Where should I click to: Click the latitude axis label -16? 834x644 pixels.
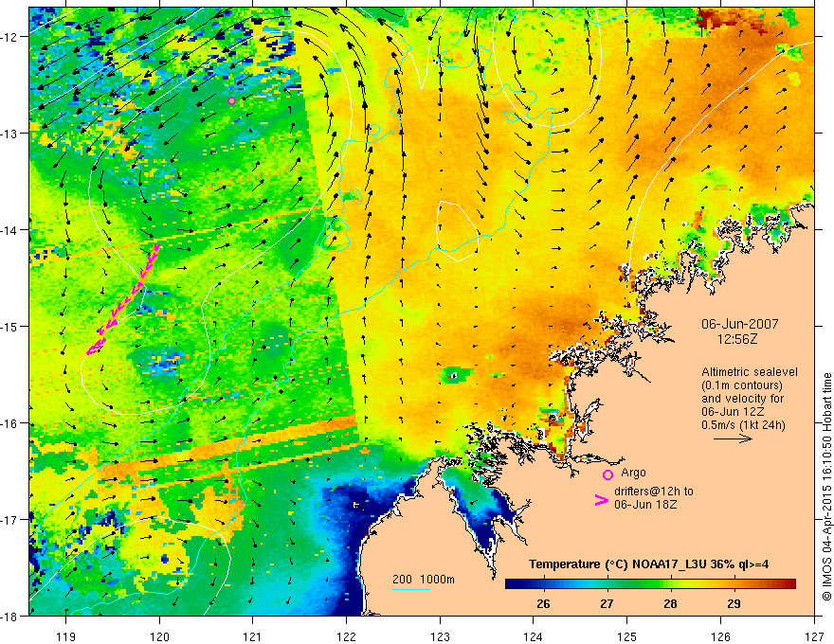coord(10,423)
